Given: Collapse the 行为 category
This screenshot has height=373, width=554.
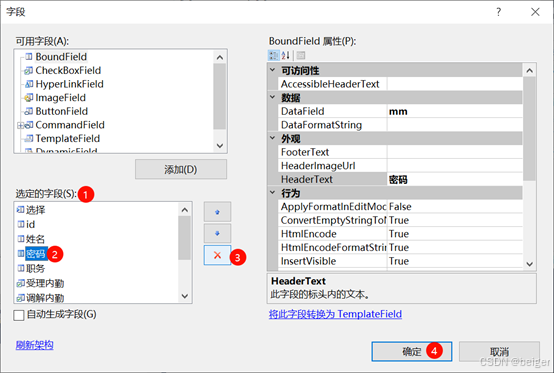Looking at the screenshot, I should pyautogui.click(x=272, y=193).
